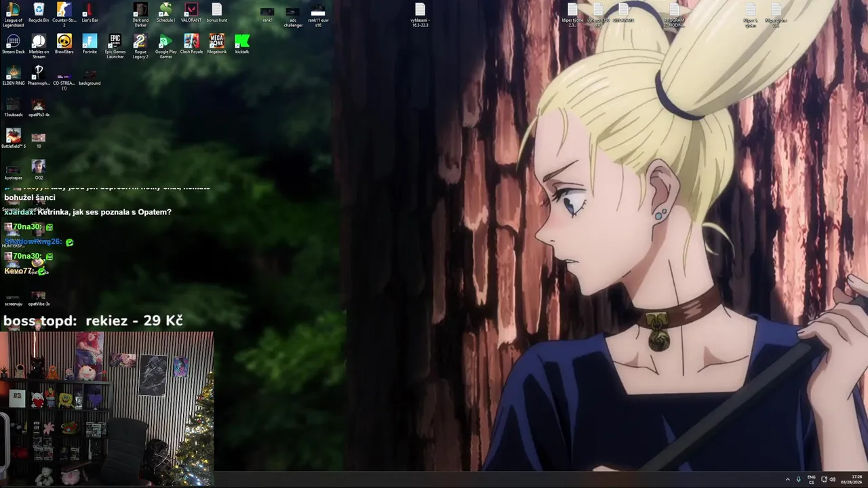
Task: Select the VALORANT shortcut
Action: 191,13
